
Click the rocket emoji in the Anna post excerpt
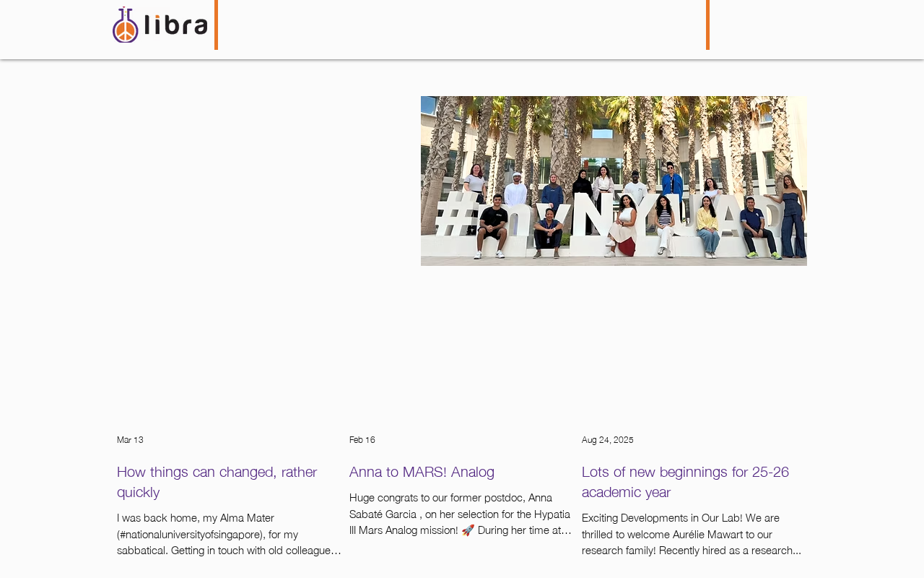pos(468,530)
